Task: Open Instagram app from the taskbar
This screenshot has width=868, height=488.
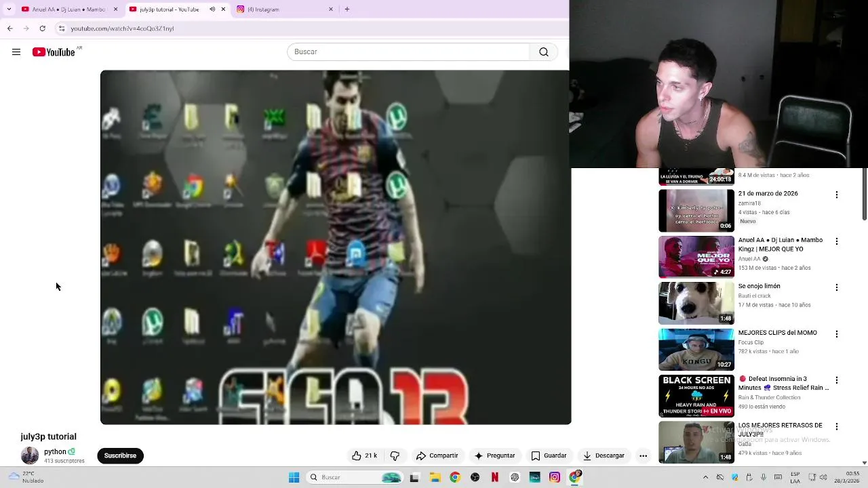Action: tap(555, 477)
